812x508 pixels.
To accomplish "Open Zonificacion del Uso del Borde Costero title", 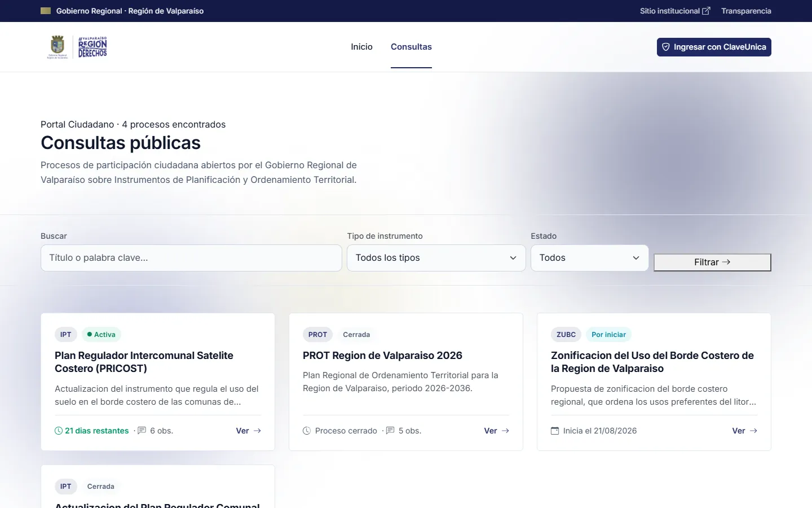I will click(x=652, y=362).
